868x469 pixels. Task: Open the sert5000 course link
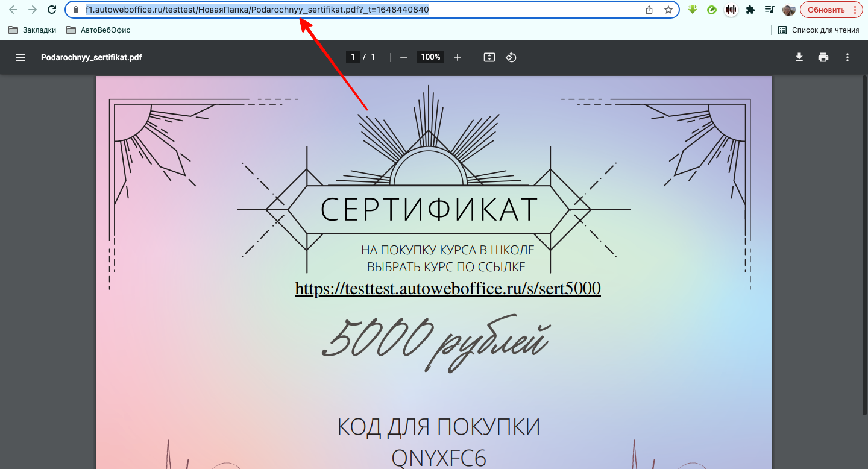point(447,289)
